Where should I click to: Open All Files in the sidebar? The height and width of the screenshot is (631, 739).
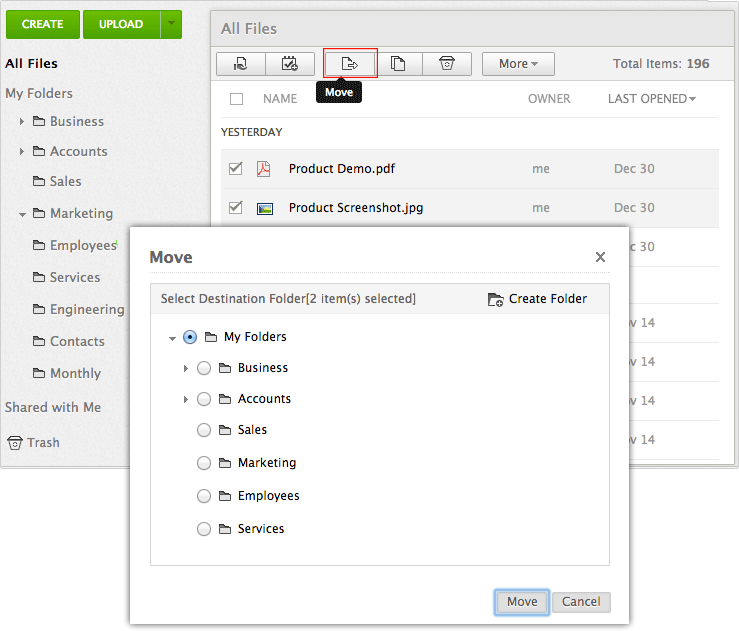(x=31, y=64)
